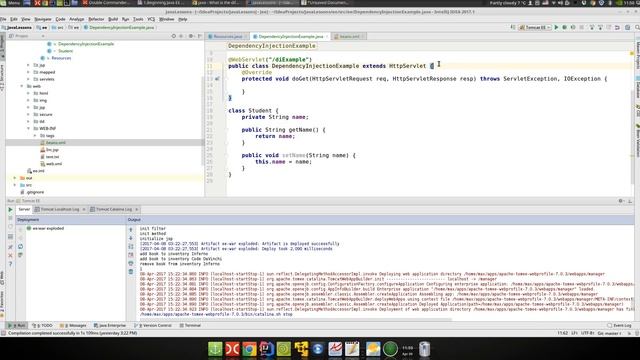Open the Java Enterprise tool window button
The image size is (640, 360).
[x=110, y=325]
